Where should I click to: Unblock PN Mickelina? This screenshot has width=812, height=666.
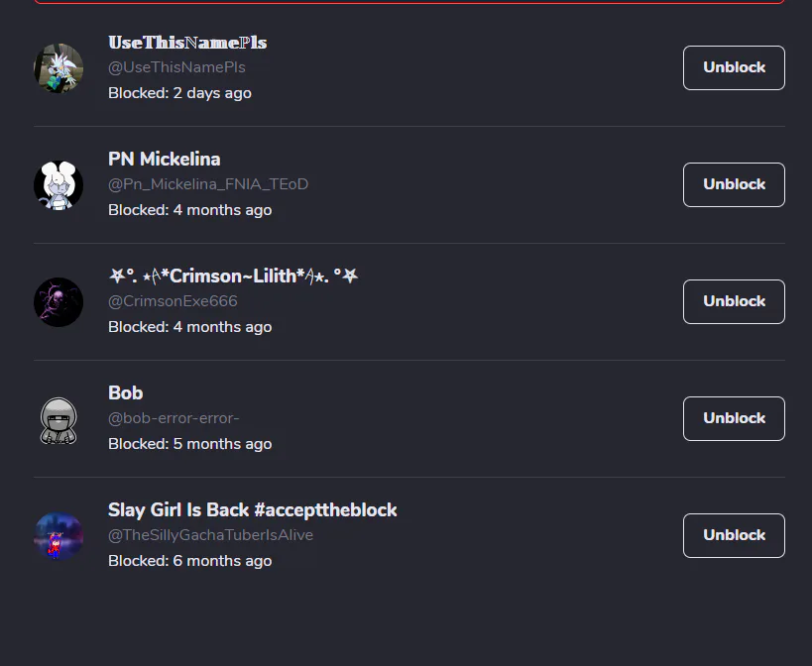tap(734, 184)
